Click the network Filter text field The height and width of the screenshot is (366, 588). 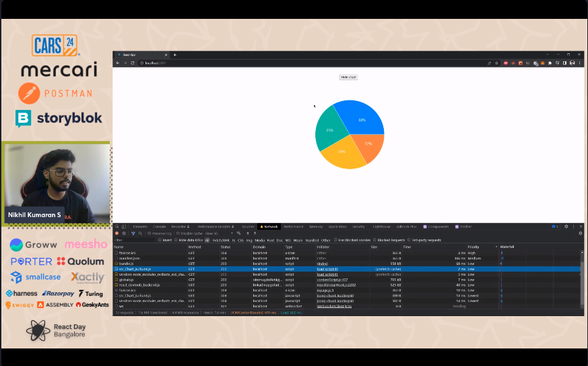coord(134,240)
